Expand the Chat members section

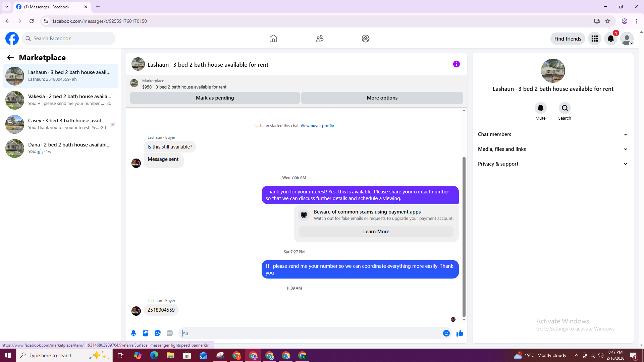coord(553,134)
